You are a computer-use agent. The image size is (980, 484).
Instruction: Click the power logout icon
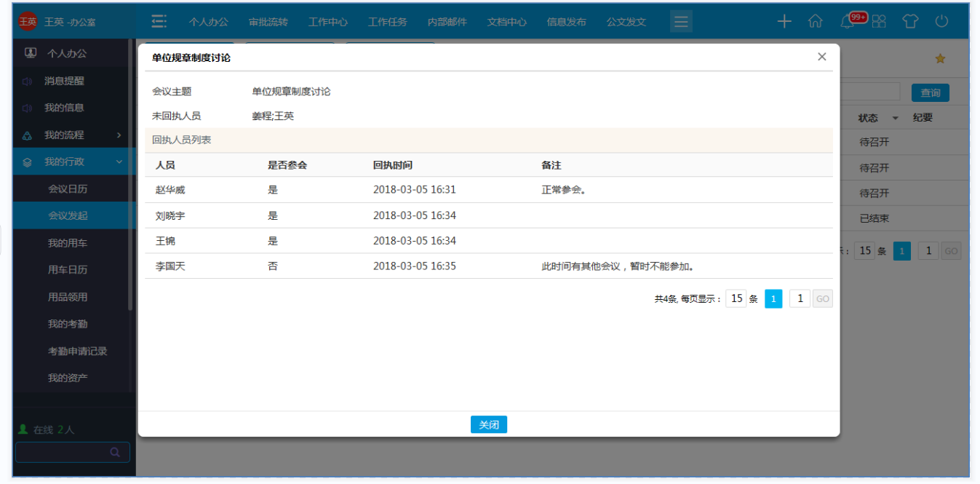coord(941,22)
